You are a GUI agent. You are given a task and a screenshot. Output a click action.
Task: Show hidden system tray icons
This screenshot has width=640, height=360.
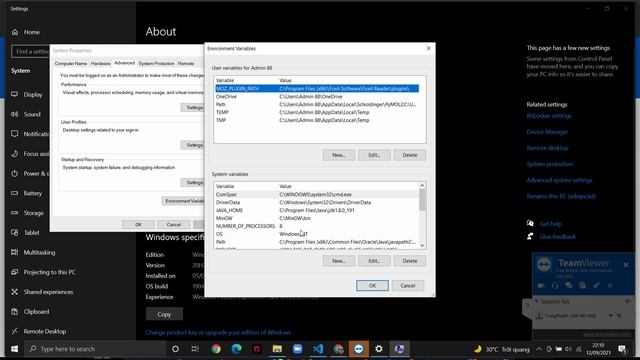[x=539, y=349]
